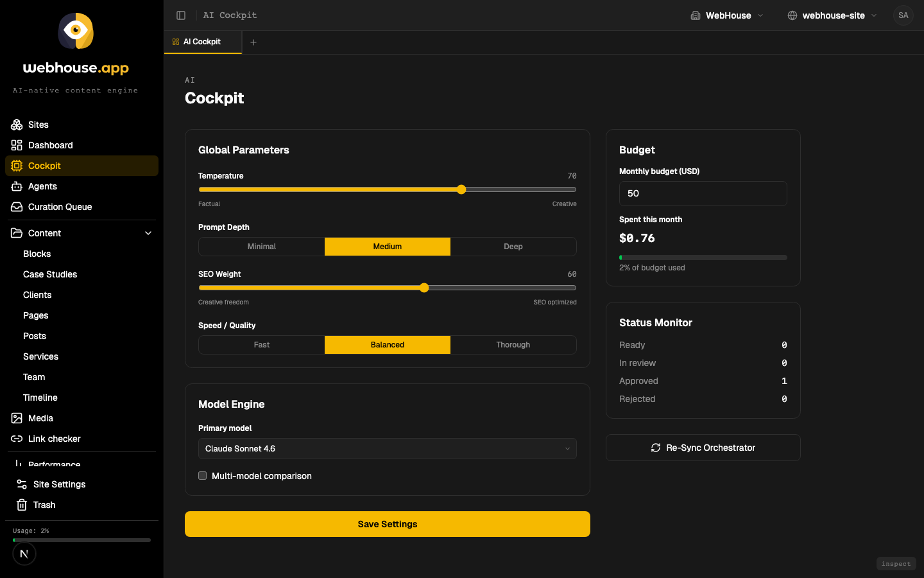Click the Agents robot icon

tap(17, 186)
